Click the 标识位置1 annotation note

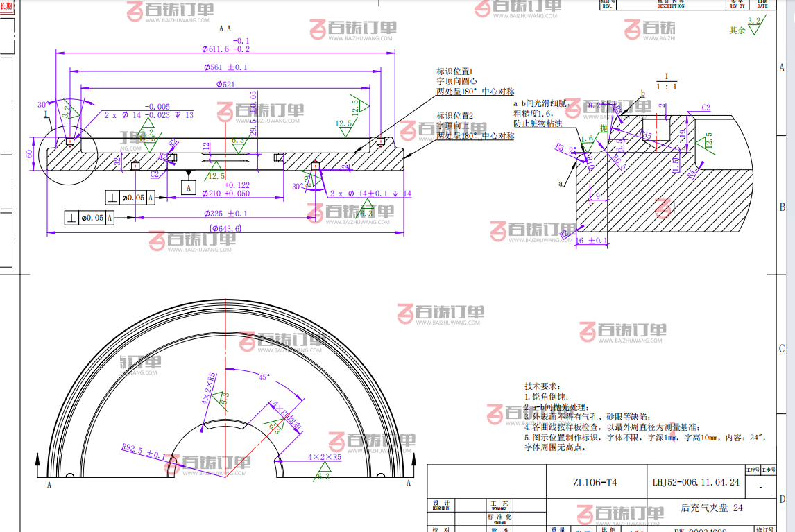pyautogui.click(x=454, y=71)
